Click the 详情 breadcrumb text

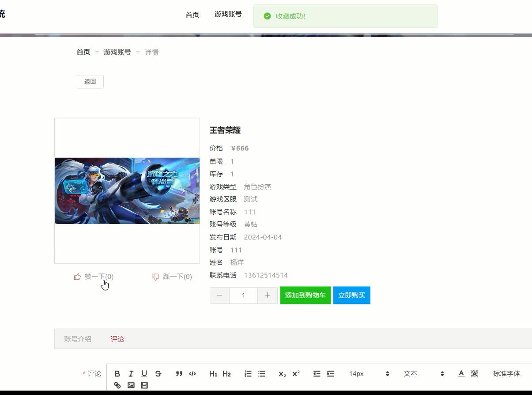pyautogui.click(x=151, y=52)
